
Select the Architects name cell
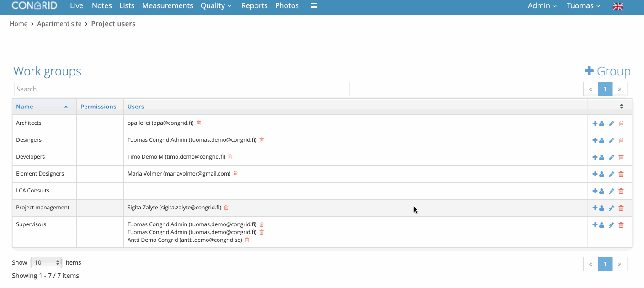(x=44, y=123)
